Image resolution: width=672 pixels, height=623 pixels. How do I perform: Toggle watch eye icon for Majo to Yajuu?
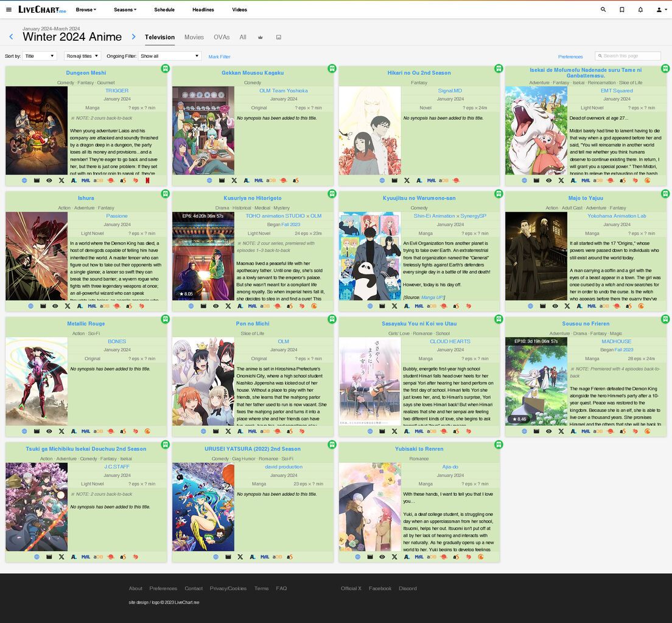(555, 306)
